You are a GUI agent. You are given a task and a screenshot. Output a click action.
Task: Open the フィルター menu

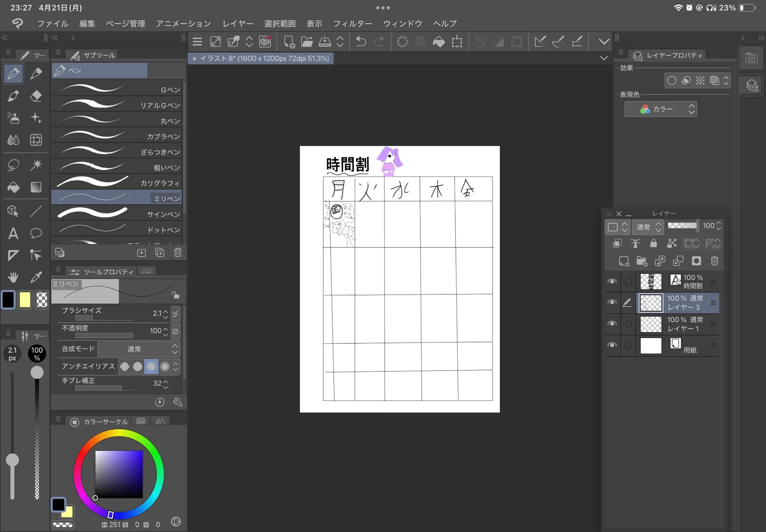[352, 23]
